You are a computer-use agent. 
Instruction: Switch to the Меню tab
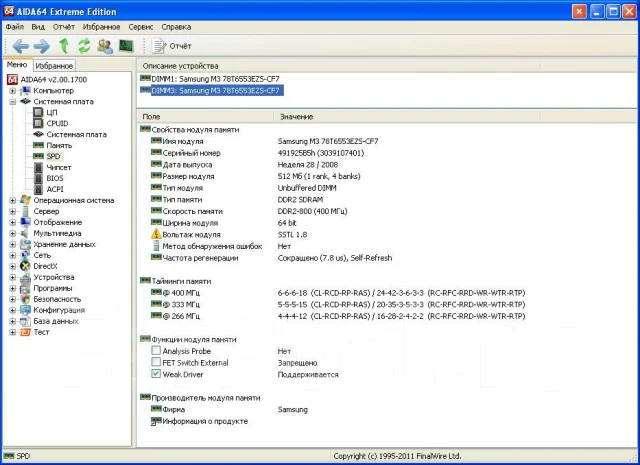click(17, 65)
